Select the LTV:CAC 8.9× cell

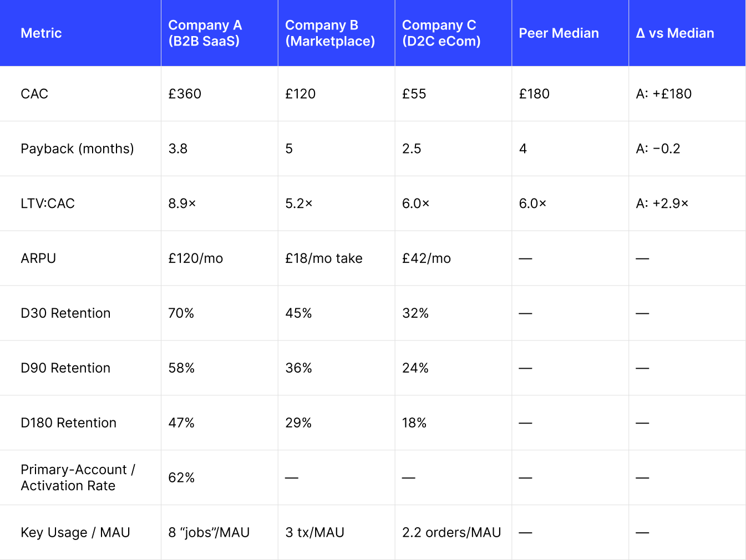pos(182,203)
